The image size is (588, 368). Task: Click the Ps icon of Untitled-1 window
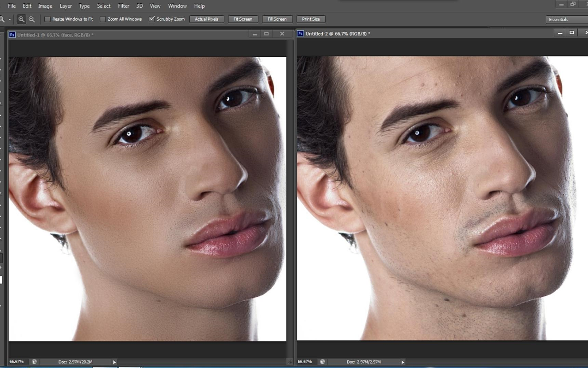pos(12,35)
